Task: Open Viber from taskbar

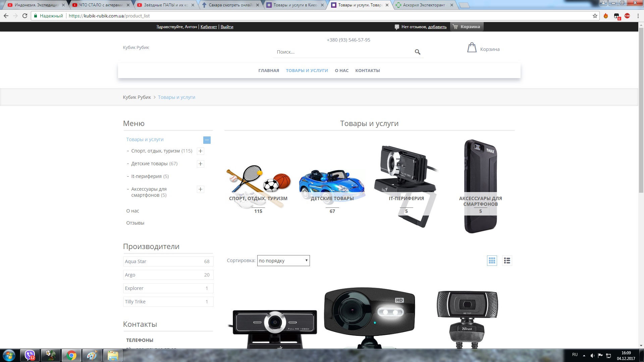Action: pos(30,355)
